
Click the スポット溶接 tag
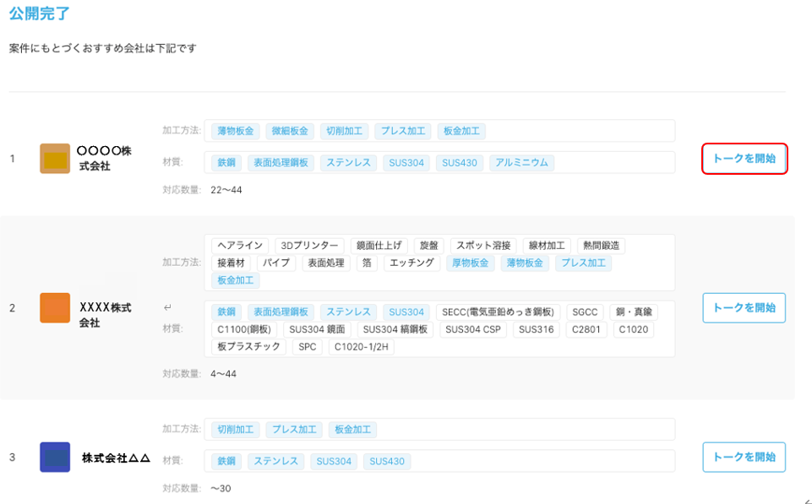tap(483, 246)
